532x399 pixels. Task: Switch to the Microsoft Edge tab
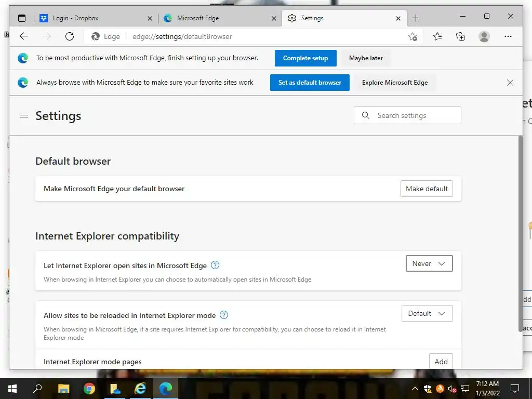220,18
